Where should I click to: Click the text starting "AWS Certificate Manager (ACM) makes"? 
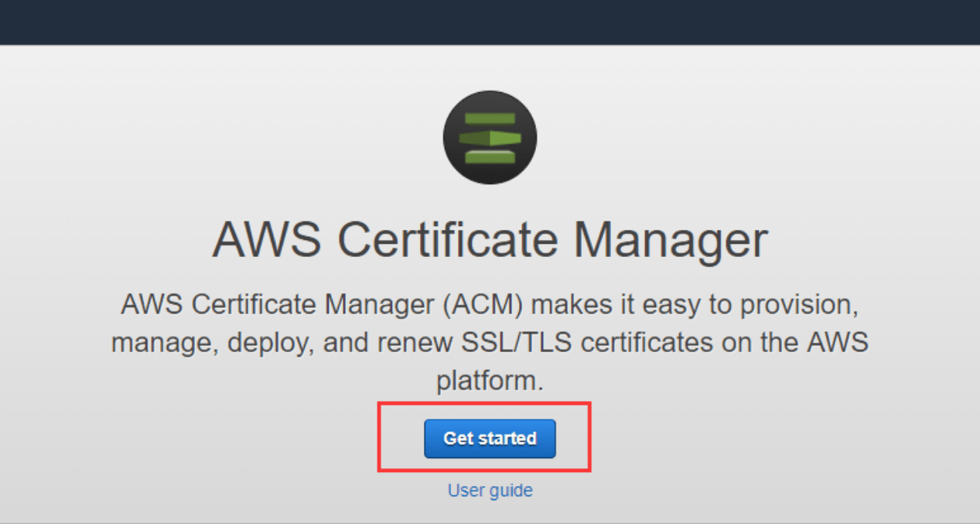[490, 342]
